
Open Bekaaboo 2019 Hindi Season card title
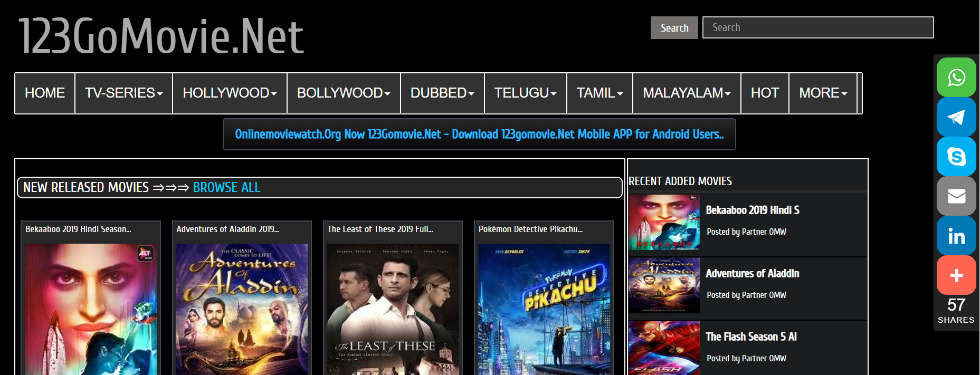tap(78, 229)
